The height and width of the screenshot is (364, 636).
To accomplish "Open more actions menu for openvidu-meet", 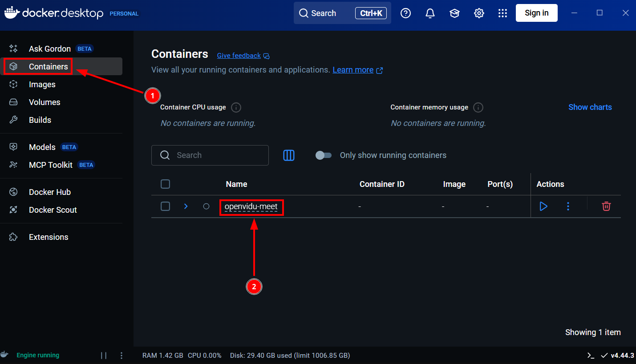I will tap(568, 206).
